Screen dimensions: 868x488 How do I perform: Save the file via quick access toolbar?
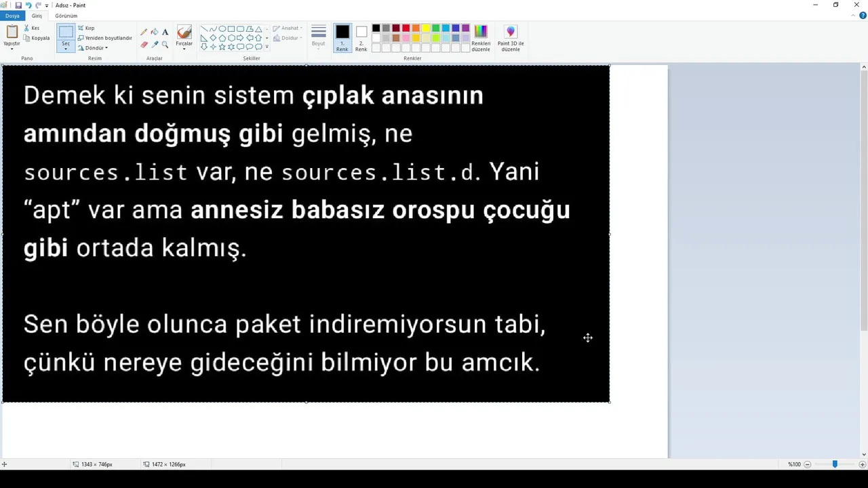tap(18, 5)
